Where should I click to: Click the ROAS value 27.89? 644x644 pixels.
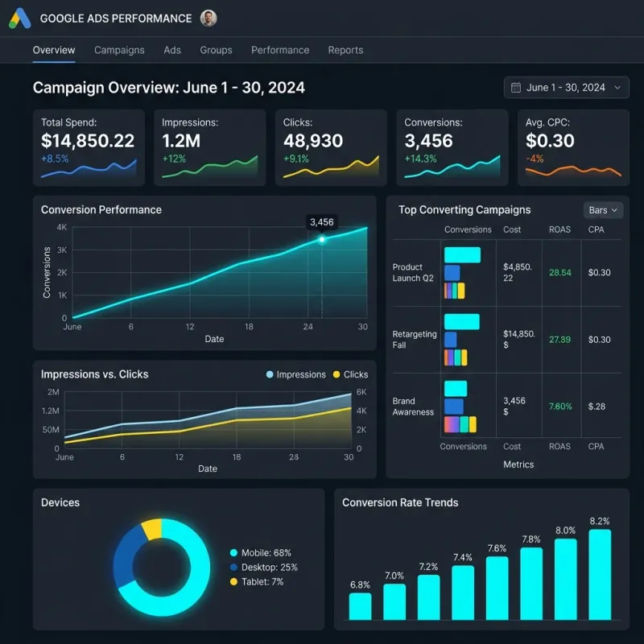click(559, 340)
